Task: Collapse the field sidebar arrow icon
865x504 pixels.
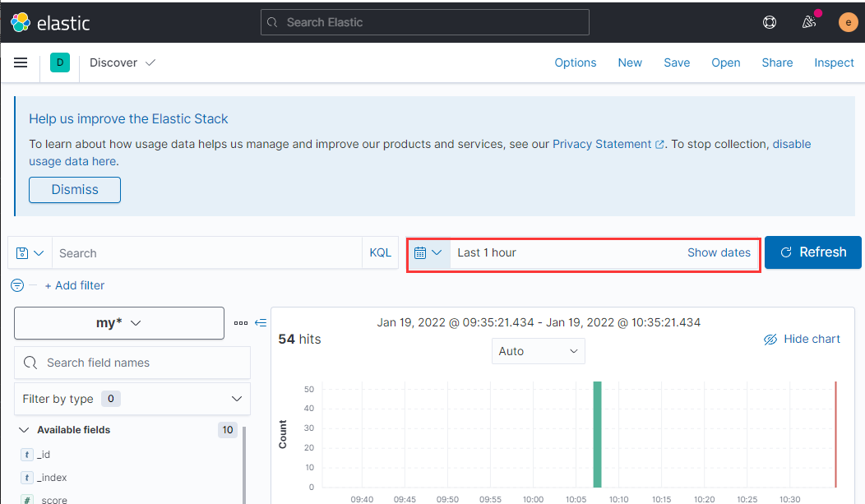Action: (261, 323)
